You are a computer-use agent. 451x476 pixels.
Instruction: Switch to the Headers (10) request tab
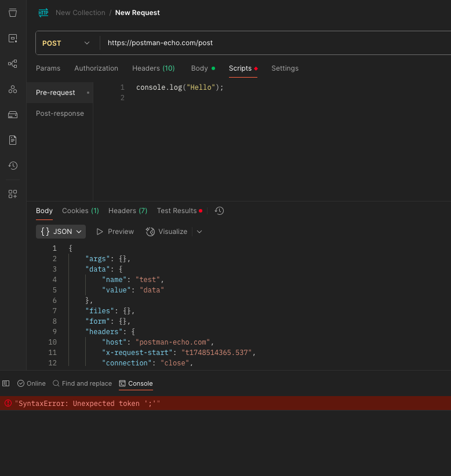coord(153,68)
